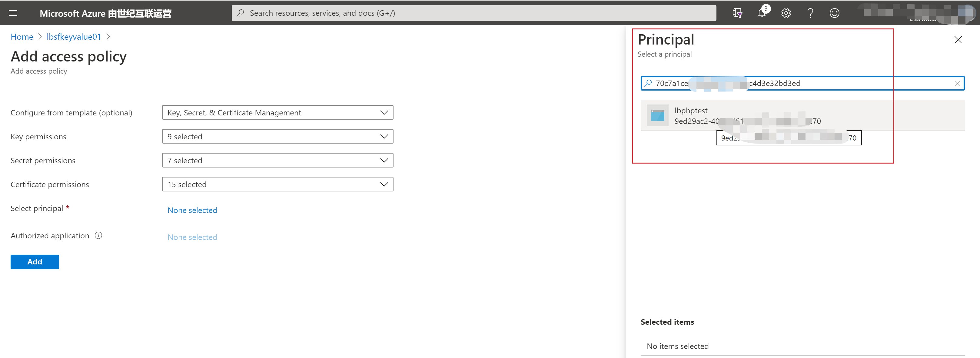The height and width of the screenshot is (358, 980).
Task: Expand Configure from template dropdown
Action: pyautogui.click(x=277, y=113)
